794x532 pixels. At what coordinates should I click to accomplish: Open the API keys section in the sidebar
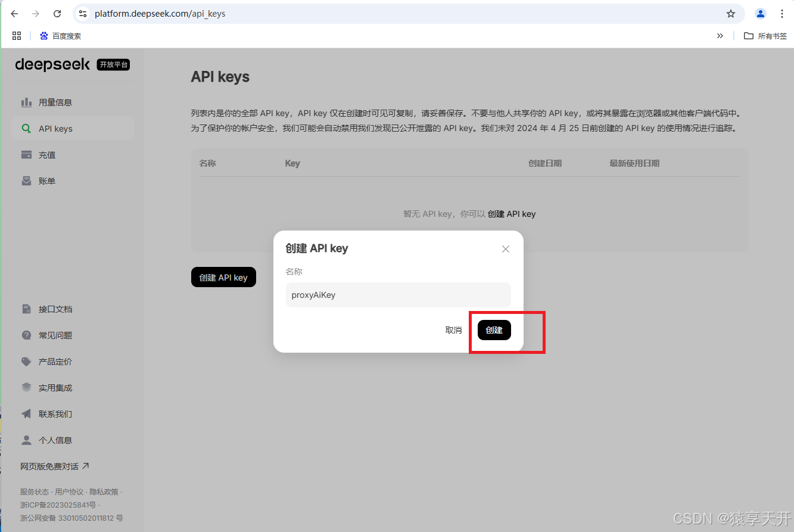(x=26, y=128)
